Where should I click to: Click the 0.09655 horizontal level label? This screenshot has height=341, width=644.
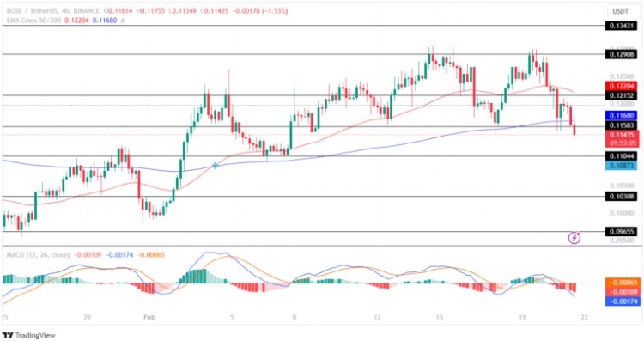[621, 232]
